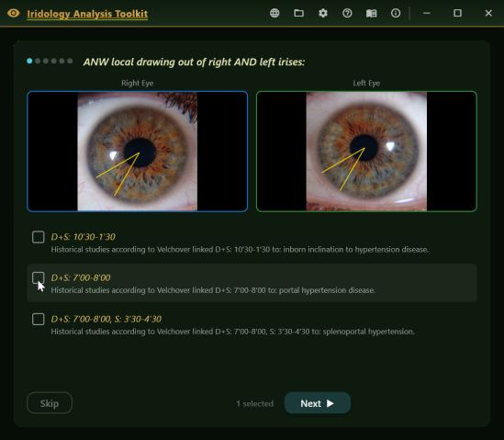Minimize the application window

click(x=427, y=13)
